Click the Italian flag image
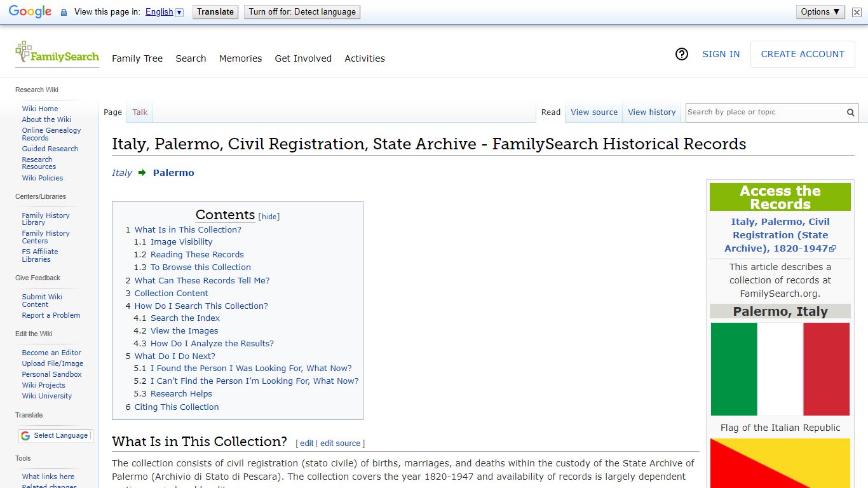This screenshot has height=488, width=868. coord(780,369)
